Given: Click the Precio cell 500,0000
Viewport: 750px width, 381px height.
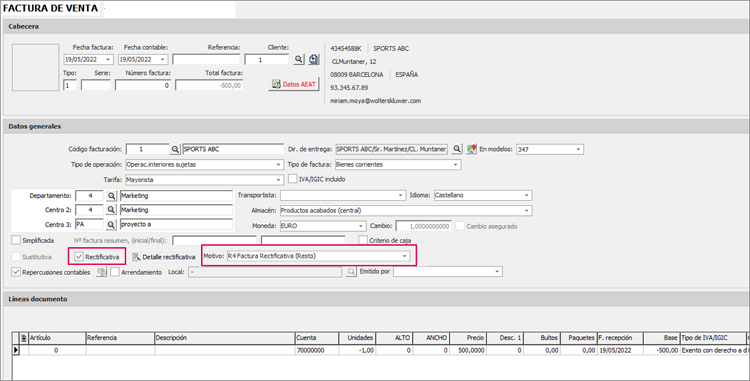Looking at the screenshot, I should (468, 350).
